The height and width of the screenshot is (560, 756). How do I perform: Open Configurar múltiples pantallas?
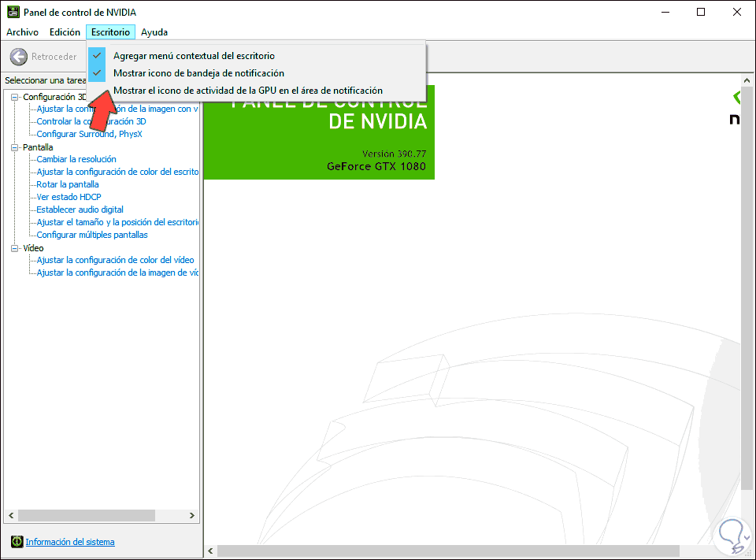[92, 235]
